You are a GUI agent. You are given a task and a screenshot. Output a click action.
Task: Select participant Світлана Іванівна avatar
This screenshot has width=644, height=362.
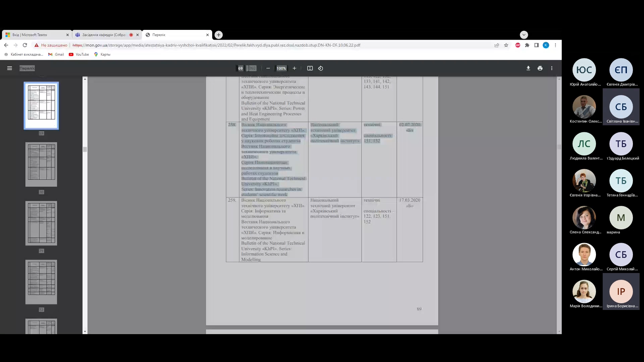click(621, 107)
